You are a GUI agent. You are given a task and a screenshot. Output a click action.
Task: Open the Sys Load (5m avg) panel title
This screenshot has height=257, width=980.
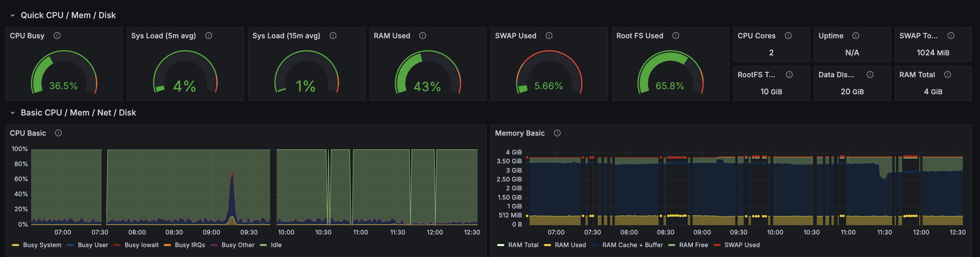tap(163, 36)
